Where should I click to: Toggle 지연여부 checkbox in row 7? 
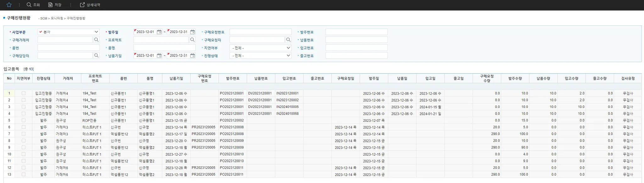coord(24,134)
